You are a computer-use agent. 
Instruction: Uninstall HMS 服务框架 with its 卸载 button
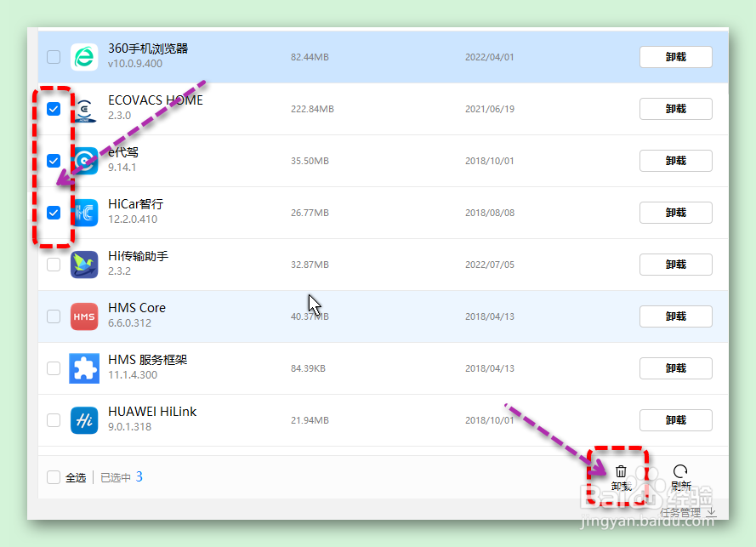tap(675, 368)
